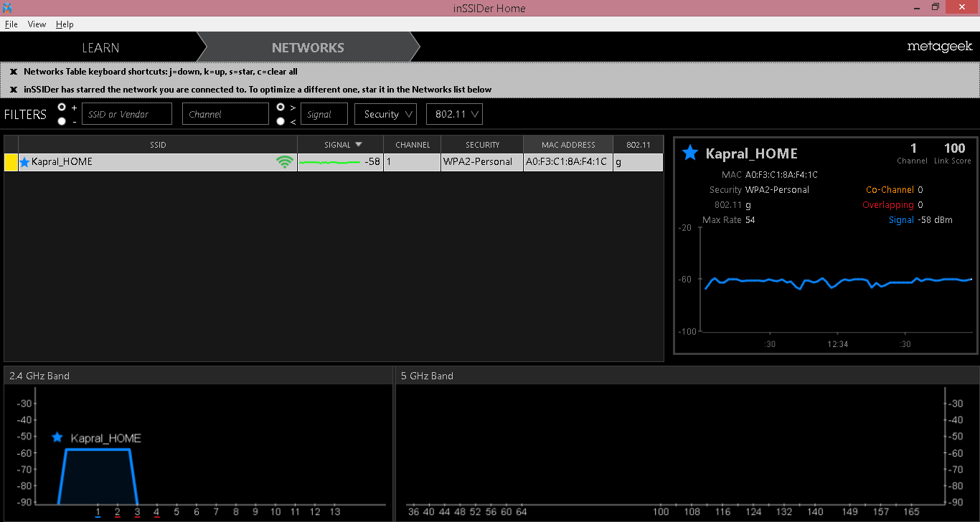Click the Max Rate 54 entry
This screenshot has width=980, height=522.
pyautogui.click(x=729, y=220)
